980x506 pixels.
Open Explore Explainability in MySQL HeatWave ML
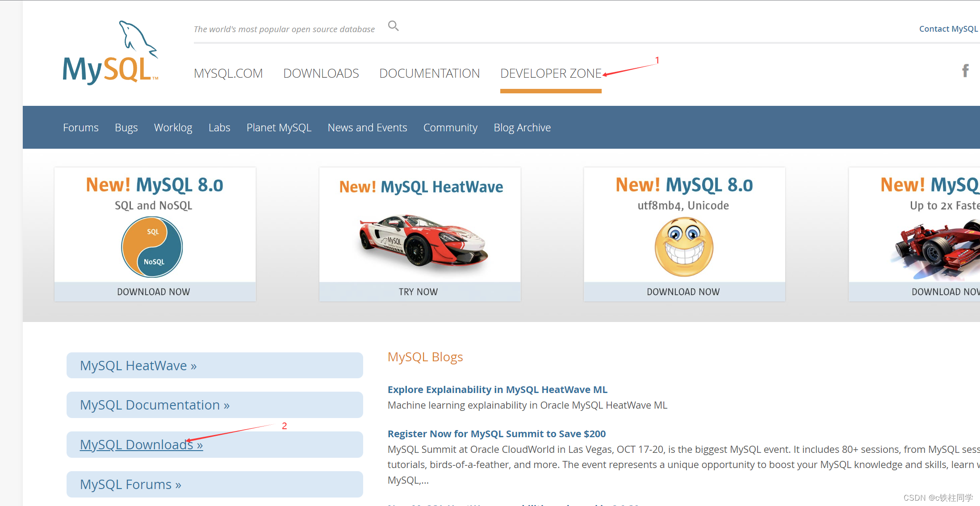coord(498,389)
